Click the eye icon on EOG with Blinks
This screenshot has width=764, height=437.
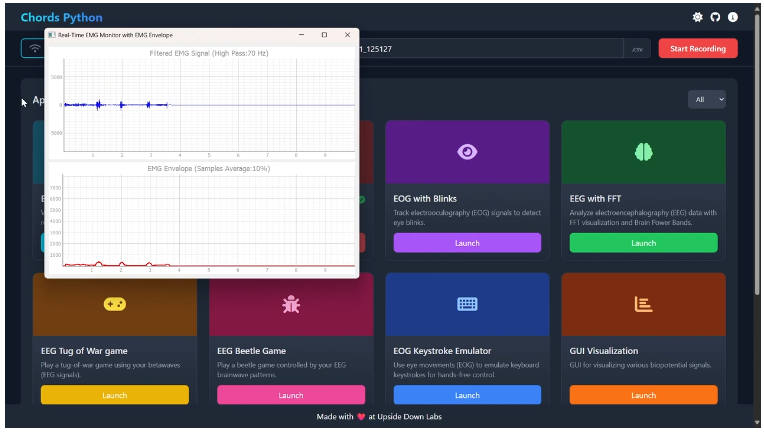click(467, 152)
